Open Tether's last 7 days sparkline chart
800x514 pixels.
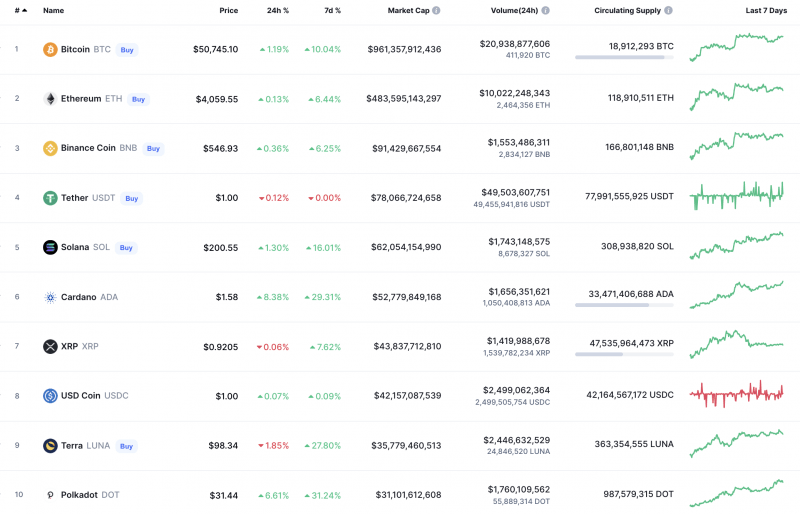[x=737, y=194]
